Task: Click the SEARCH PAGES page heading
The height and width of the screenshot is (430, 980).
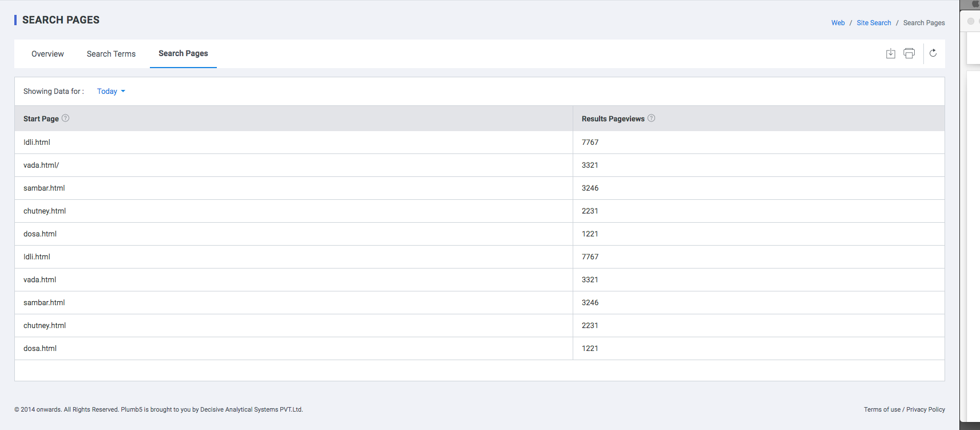Action: 61,20
